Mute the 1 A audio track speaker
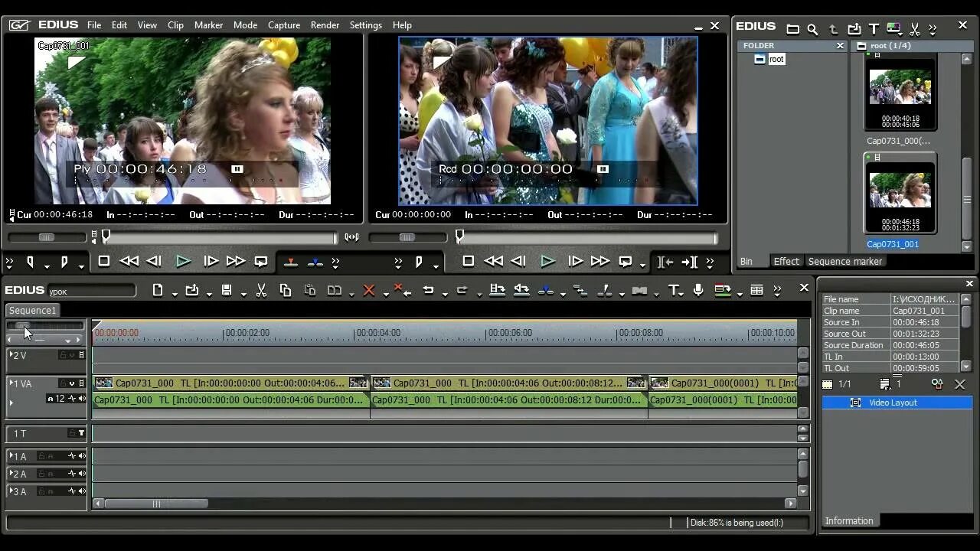 pos(82,456)
